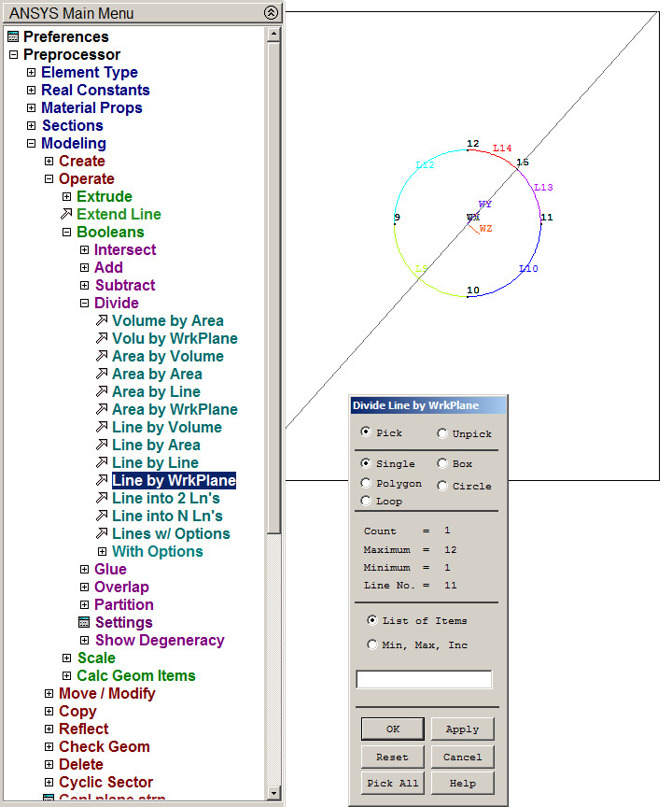Click the dialog icon beside Settings

click(84, 622)
